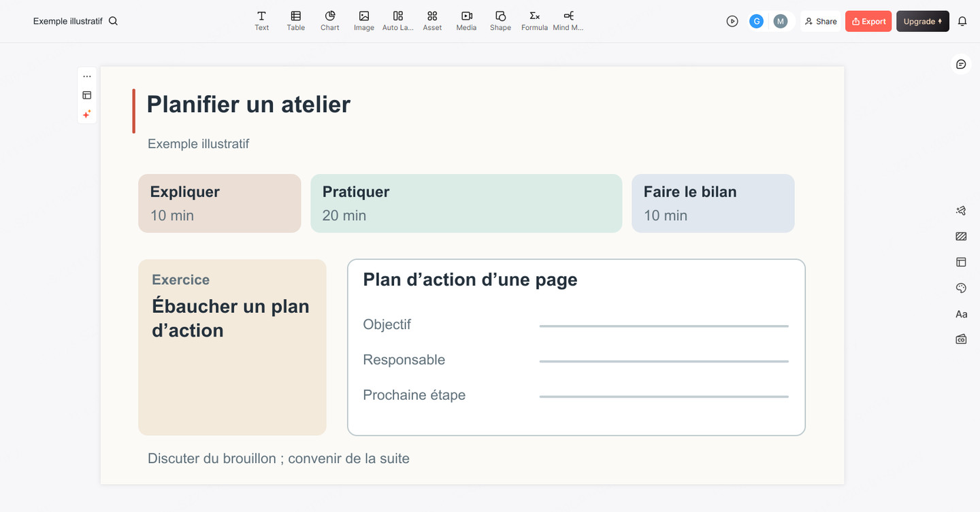Open the layout template icon in right sidebar
The width and height of the screenshot is (980, 512).
click(961, 262)
